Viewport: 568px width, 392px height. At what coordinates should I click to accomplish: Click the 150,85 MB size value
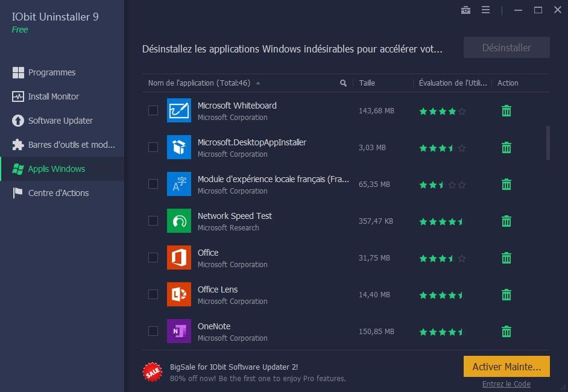point(376,332)
